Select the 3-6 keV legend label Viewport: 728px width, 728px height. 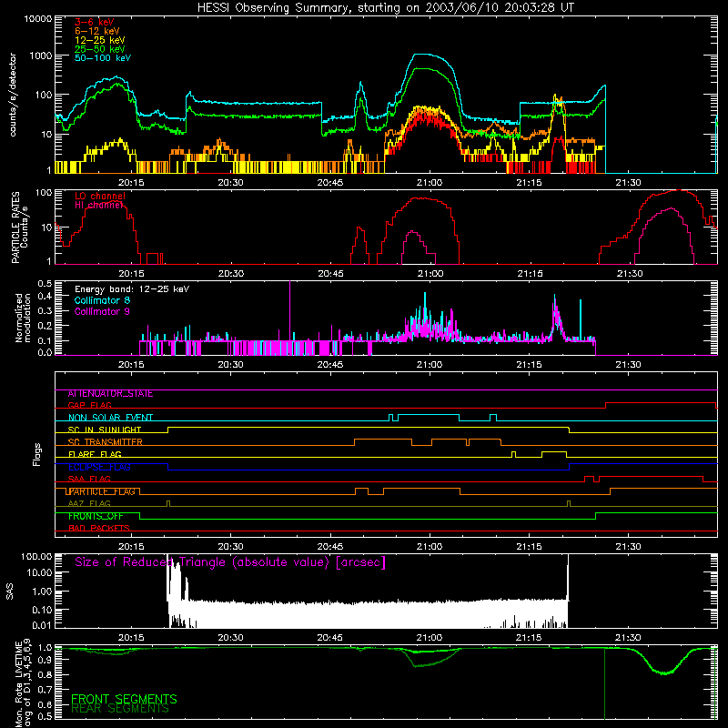pyautogui.click(x=94, y=22)
